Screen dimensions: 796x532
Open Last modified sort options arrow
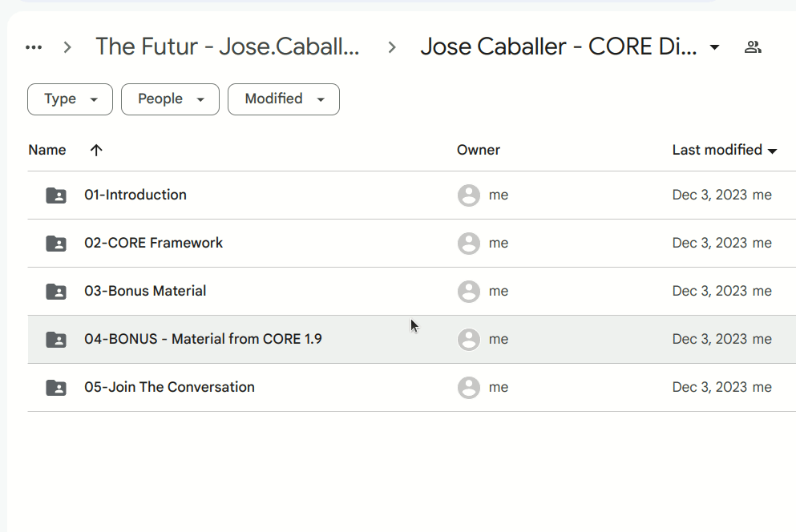click(x=773, y=151)
